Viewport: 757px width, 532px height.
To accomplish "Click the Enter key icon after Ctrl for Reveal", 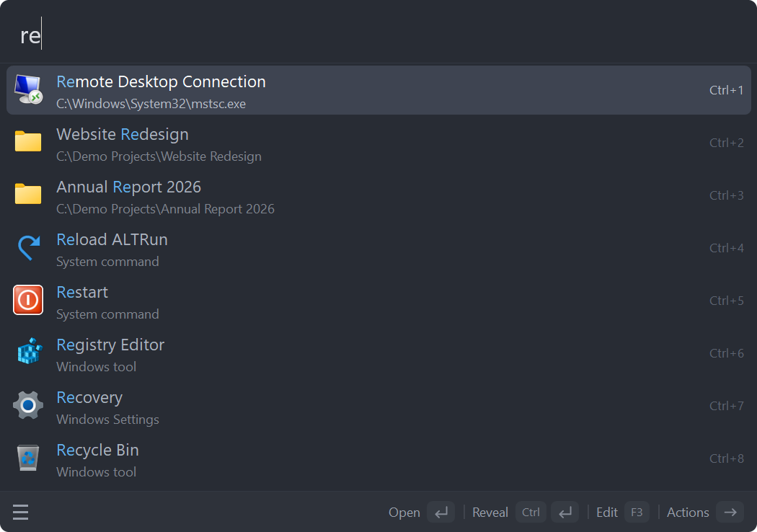I will tap(565, 513).
